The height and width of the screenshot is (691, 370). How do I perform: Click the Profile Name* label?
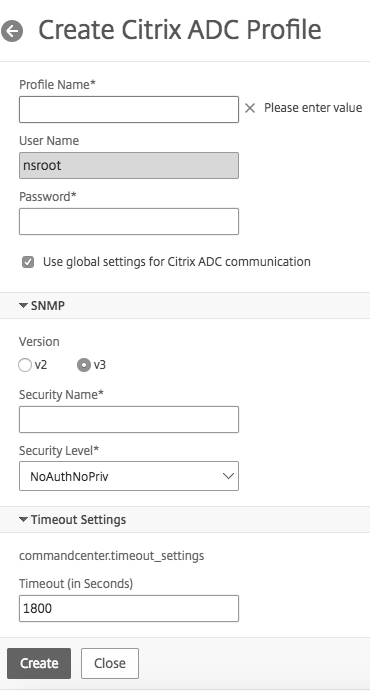pyautogui.click(x=57, y=85)
